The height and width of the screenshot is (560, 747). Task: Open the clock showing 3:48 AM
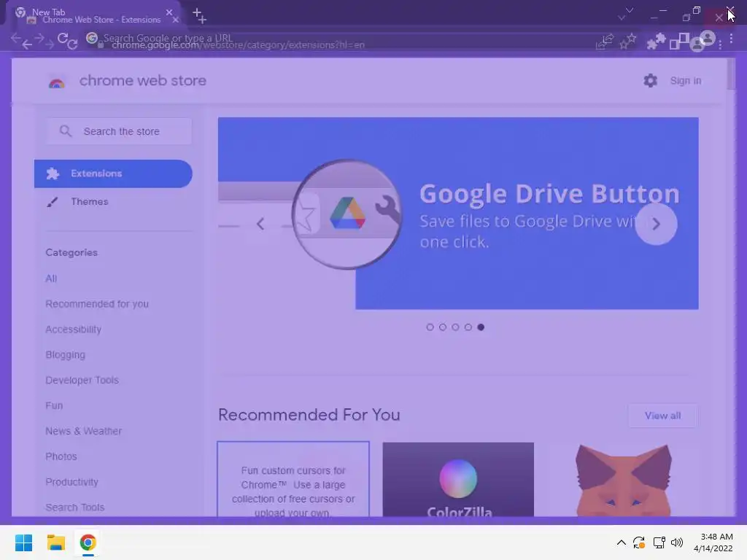tap(713, 542)
